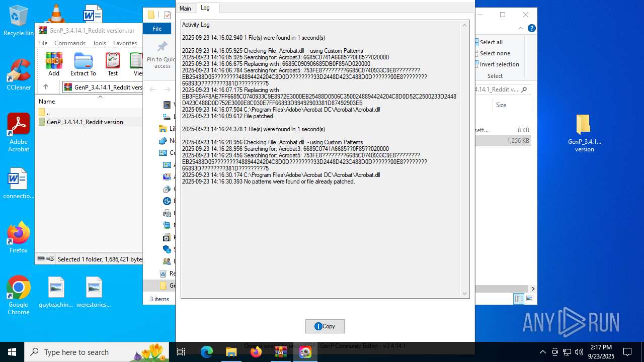The width and height of the screenshot is (644, 362).
Task: Click Select none in Explorer ribbon
Action: pyautogui.click(x=495, y=53)
